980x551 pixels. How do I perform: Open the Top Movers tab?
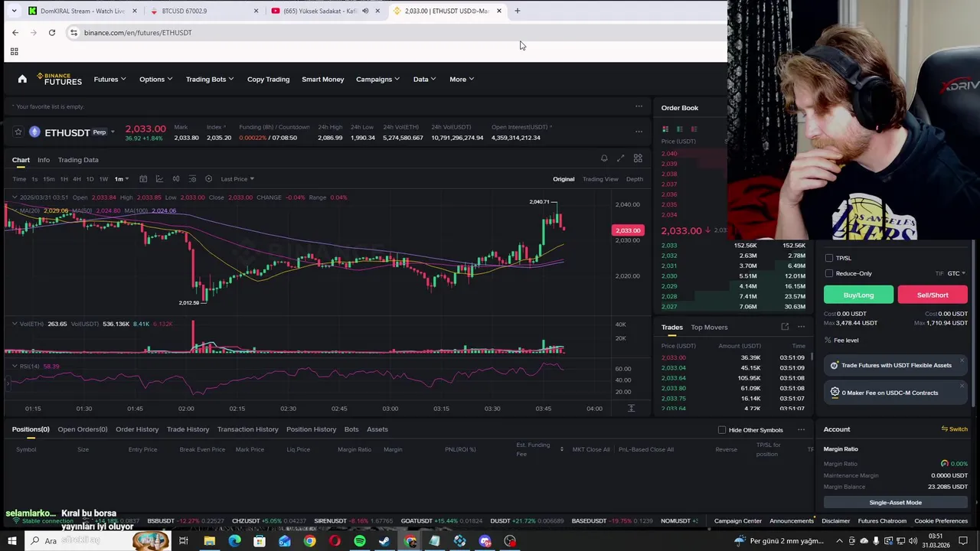point(709,328)
